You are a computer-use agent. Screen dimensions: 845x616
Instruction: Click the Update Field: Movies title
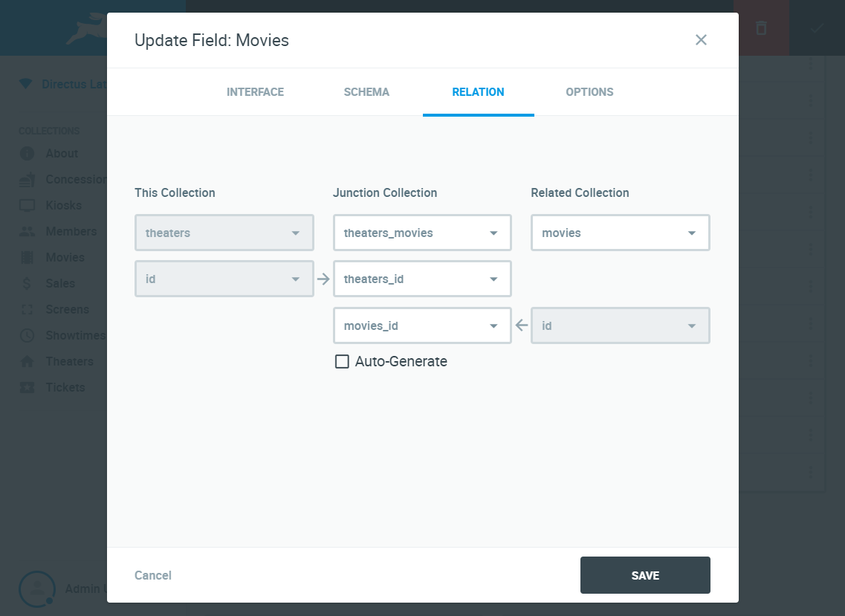click(x=212, y=40)
